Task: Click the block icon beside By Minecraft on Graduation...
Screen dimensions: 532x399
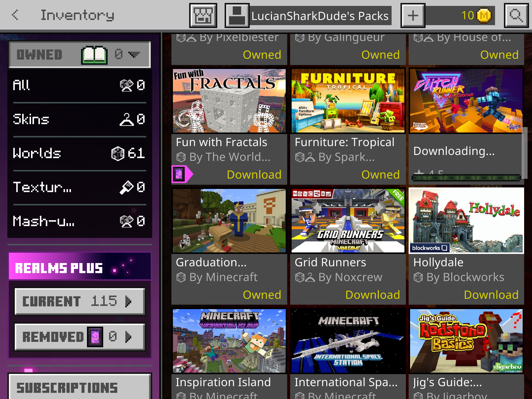Action: (181, 277)
